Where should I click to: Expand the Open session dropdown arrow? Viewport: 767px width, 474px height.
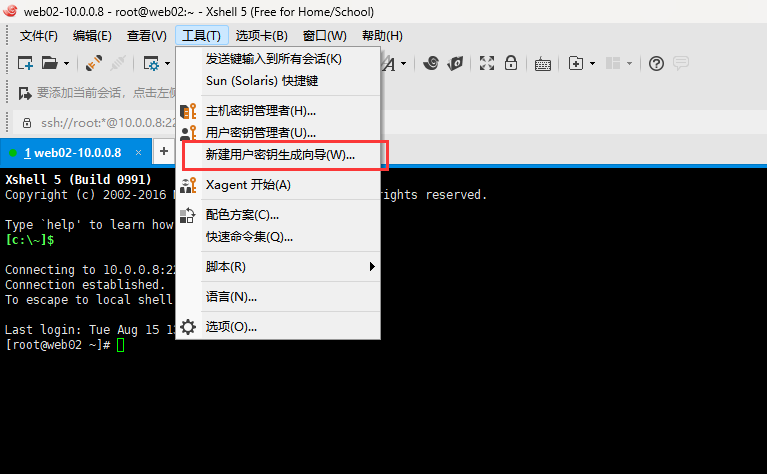pos(67,64)
